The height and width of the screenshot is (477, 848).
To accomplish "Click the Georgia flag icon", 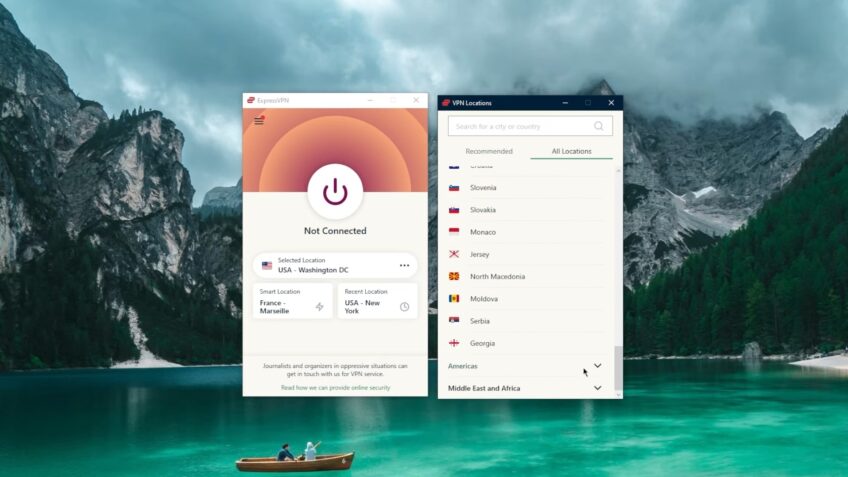I will (454, 343).
